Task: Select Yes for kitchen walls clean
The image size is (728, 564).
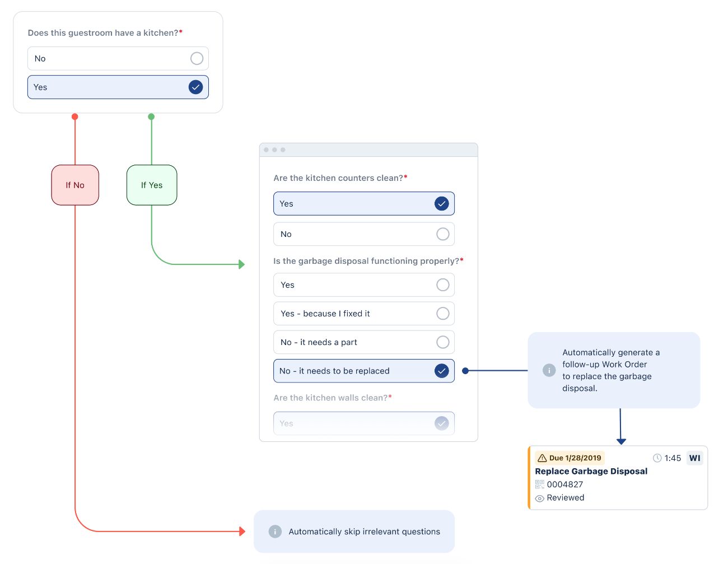Action: (x=363, y=423)
